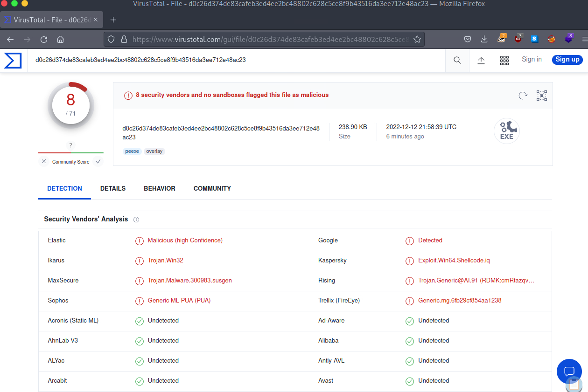Open the chat bubble widget
Image resolution: width=588 pixels, height=392 pixels.
[569, 371]
